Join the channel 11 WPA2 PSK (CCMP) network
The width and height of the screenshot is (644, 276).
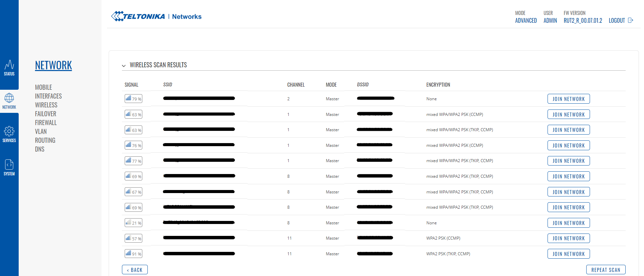tap(568, 238)
